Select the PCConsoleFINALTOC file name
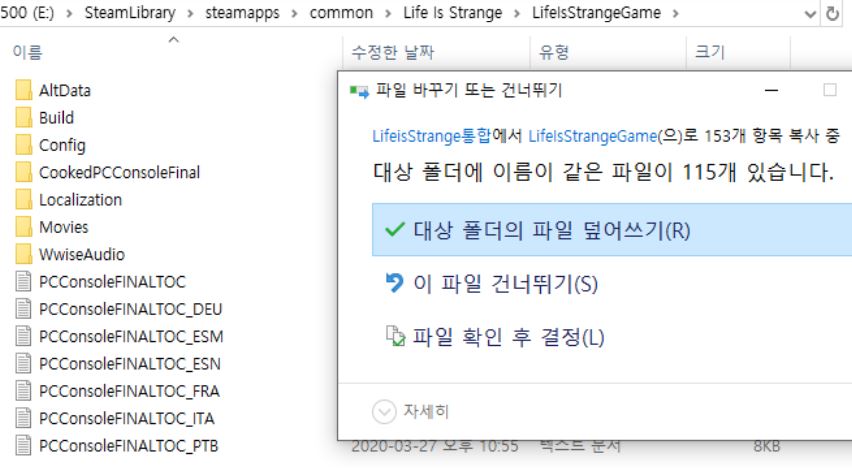Image resolution: width=852 pixels, height=468 pixels. [x=112, y=282]
